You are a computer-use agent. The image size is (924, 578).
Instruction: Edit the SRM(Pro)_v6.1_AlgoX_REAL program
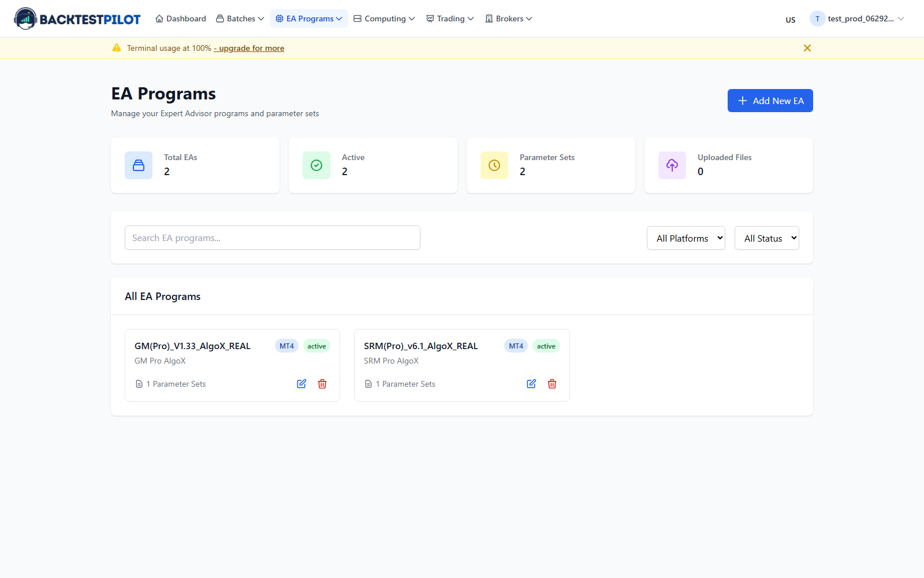(531, 384)
